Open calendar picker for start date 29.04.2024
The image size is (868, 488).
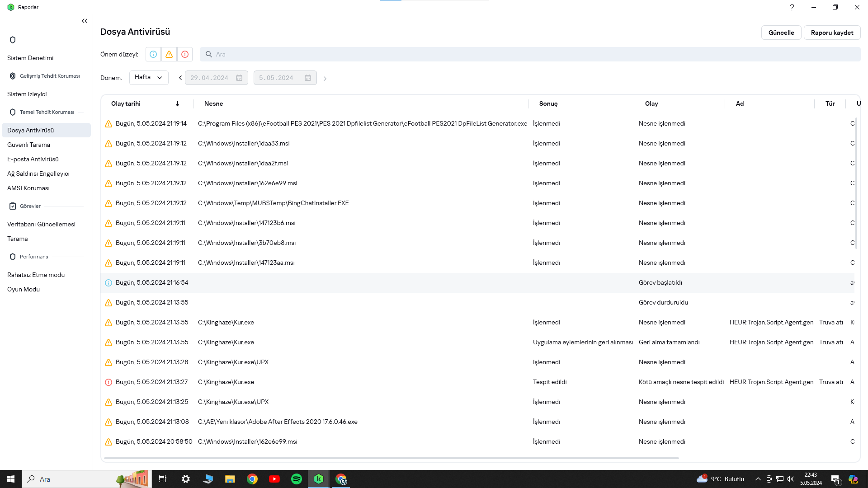tap(239, 78)
